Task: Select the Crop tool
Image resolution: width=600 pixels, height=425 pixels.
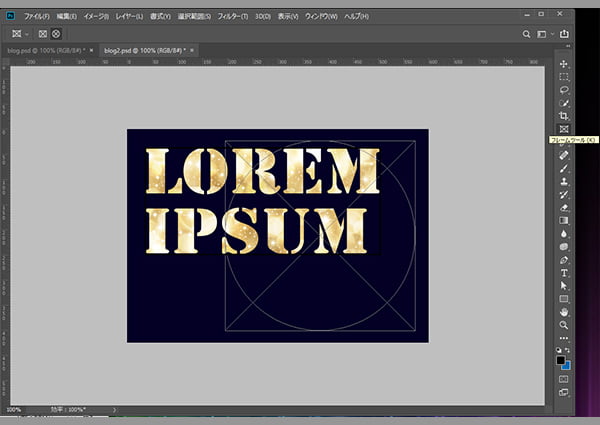Action: pos(564,116)
